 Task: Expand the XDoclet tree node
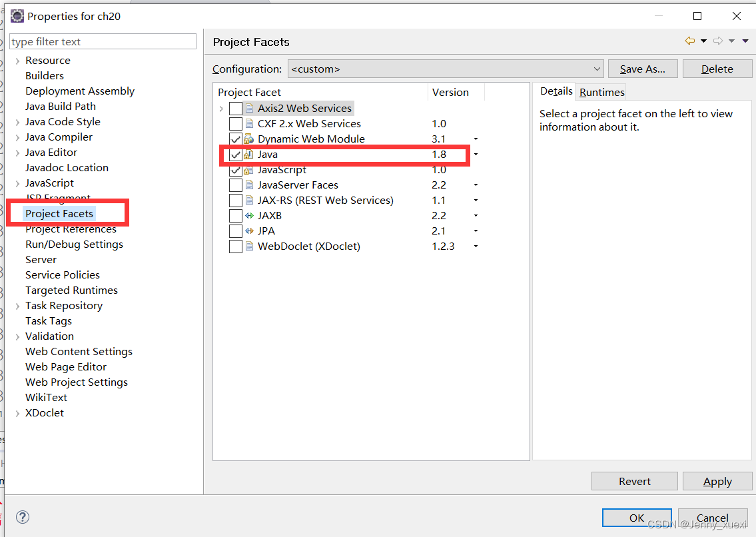pos(17,414)
